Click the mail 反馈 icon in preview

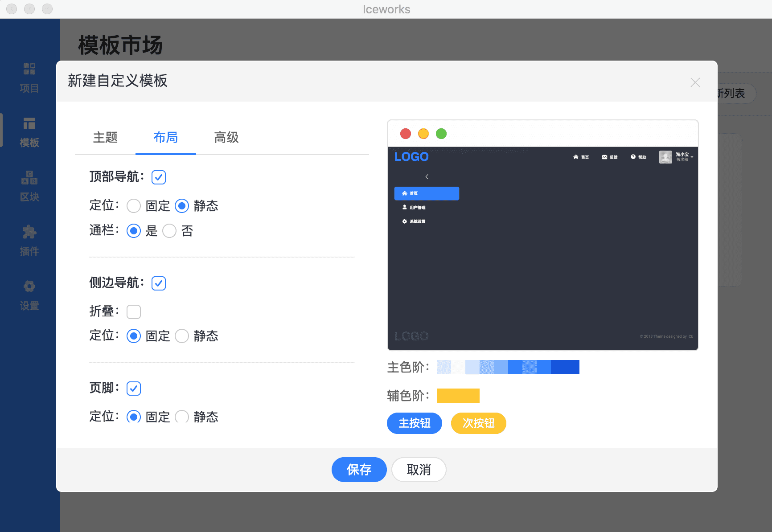pyautogui.click(x=604, y=157)
